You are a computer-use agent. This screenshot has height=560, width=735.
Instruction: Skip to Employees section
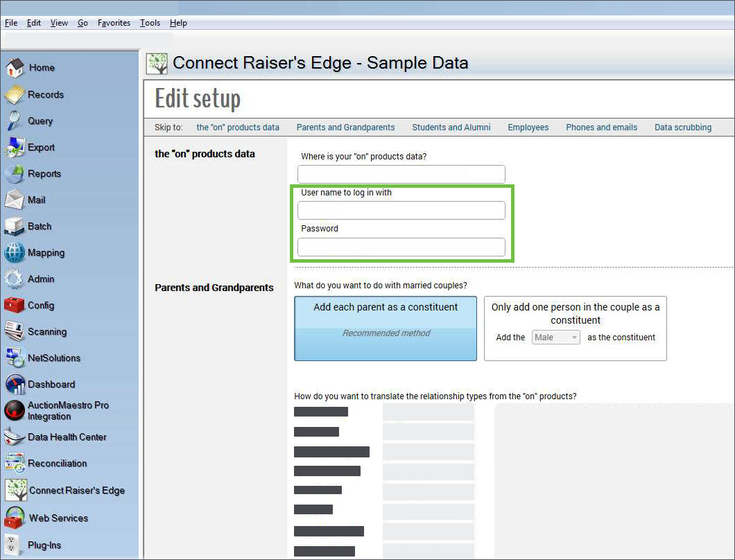tap(528, 127)
